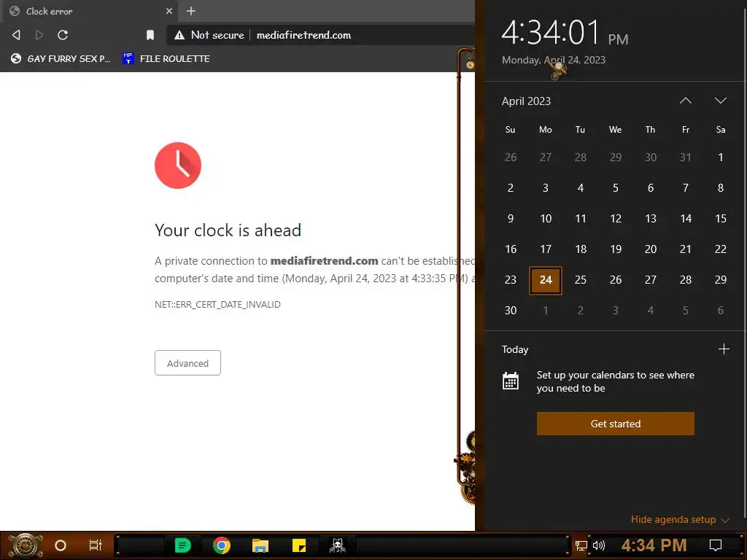The height and width of the screenshot is (560, 747).
Task: Select April 30 in the calendar
Action: pos(510,311)
